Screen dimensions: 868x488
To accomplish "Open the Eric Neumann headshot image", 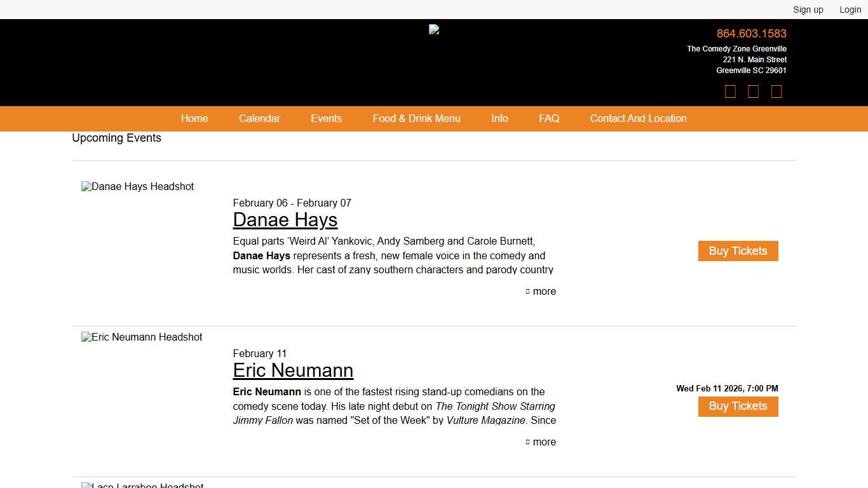I will tap(142, 337).
